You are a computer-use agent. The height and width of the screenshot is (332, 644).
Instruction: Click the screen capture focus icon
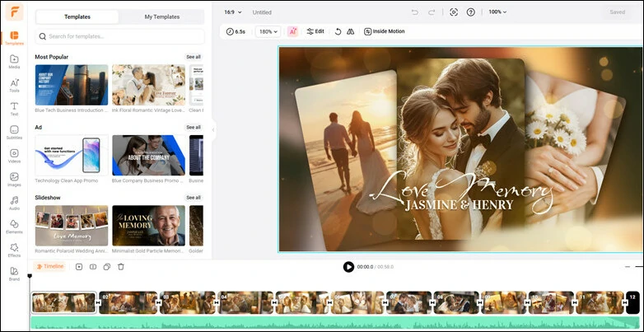(x=454, y=12)
